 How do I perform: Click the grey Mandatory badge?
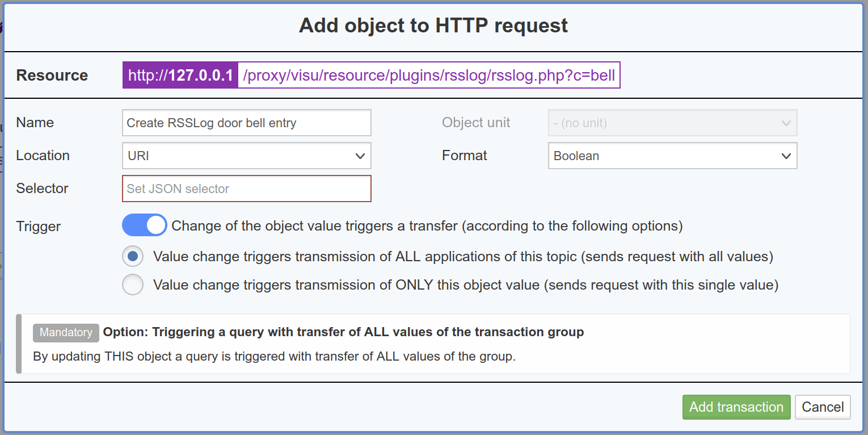click(66, 333)
